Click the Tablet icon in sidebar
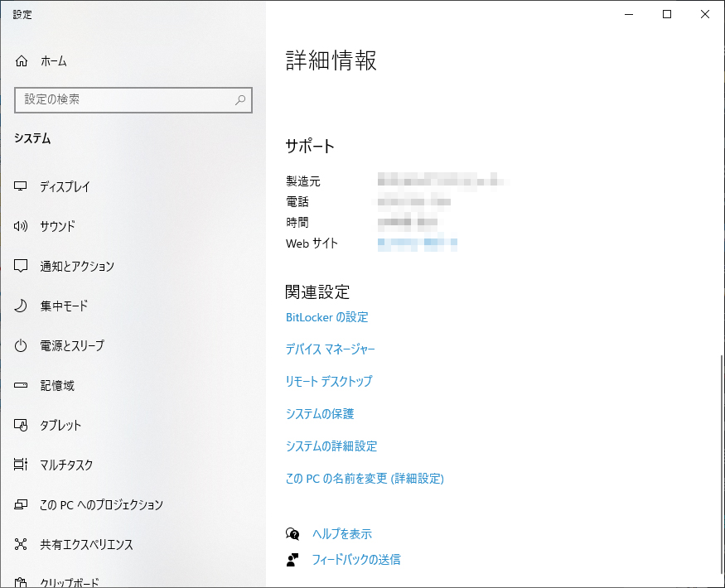Screen dimensions: 725x588 click(x=22, y=426)
